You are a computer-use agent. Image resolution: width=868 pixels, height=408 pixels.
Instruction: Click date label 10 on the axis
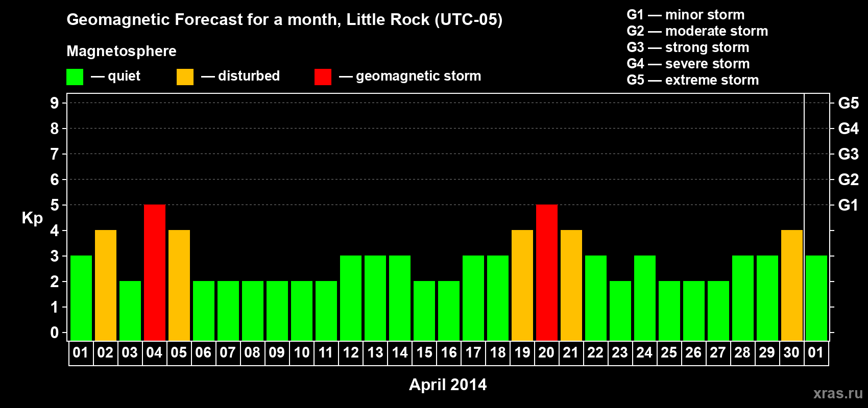[x=301, y=353]
